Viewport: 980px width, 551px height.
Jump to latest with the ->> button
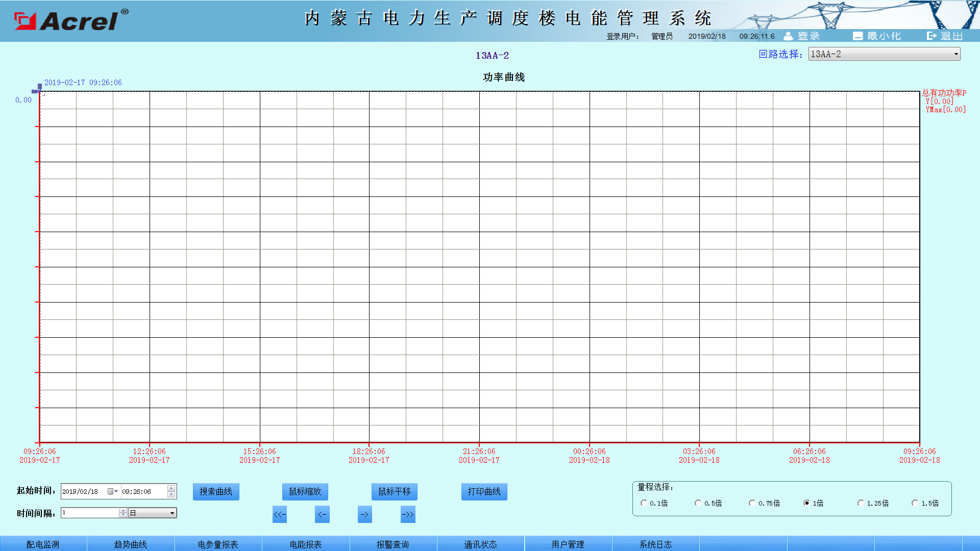408,514
